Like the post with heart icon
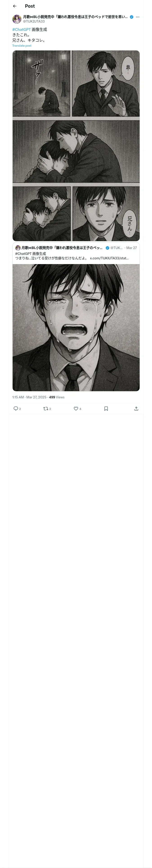 pyautogui.click(x=76, y=408)
